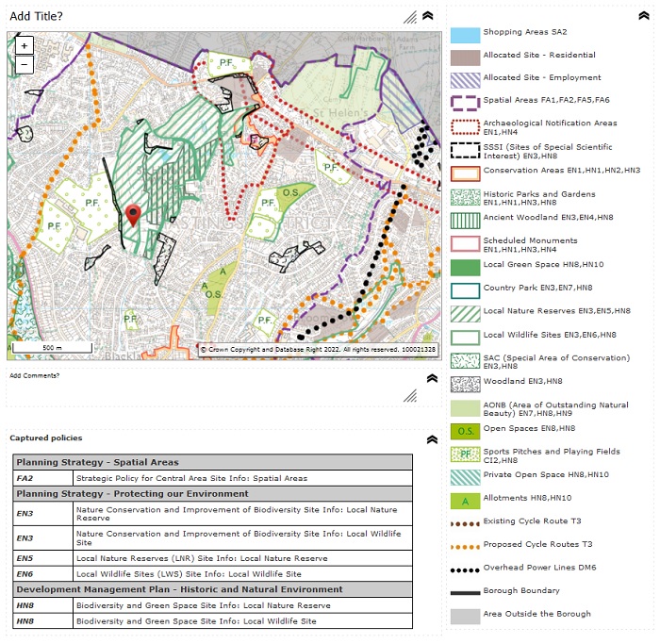The width and height of the screenshot is (660, 644).
Task: Click 'Local Nature Reserves (LNR)' row text
Action: click(x=202, y=558)
